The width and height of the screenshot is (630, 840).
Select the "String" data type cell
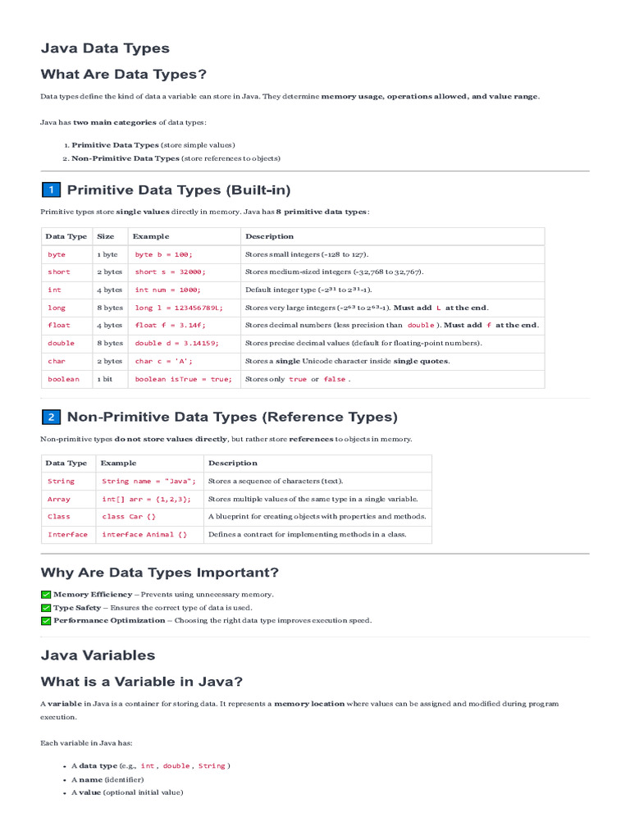coord(61,482)
